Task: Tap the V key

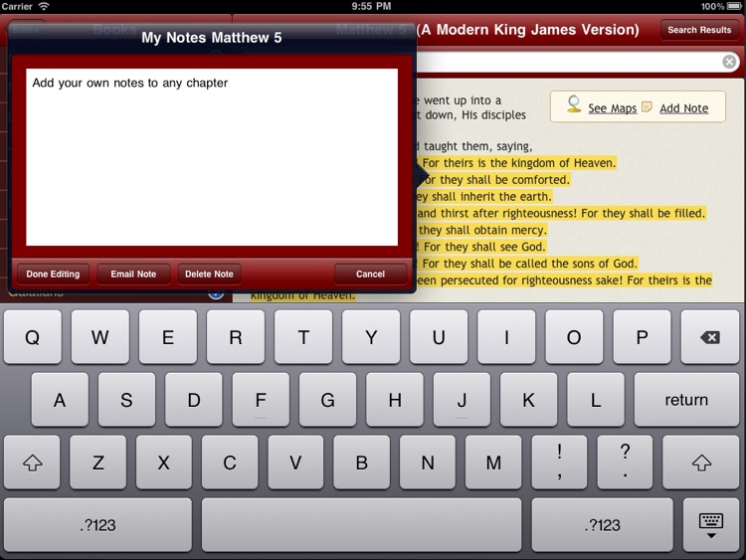Action: click(x=295, y=463)
